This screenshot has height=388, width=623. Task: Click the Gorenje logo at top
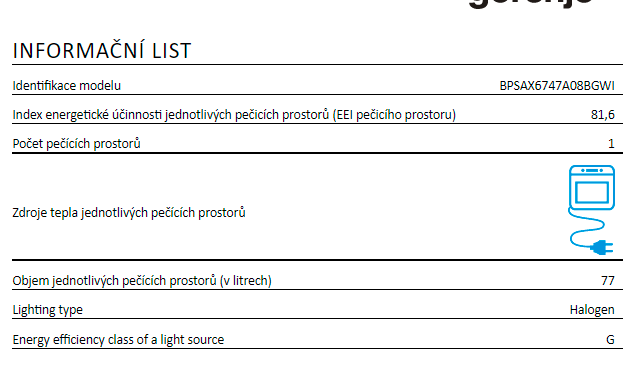click(531, 4)
